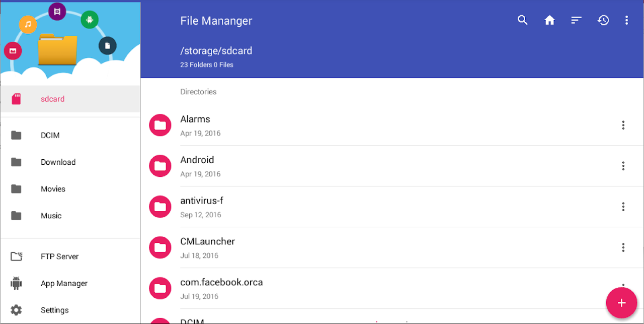Open the Download folder in sidebar
This screenshot has height=324, width=644.
pyautogui.click(x=58, y=162)
